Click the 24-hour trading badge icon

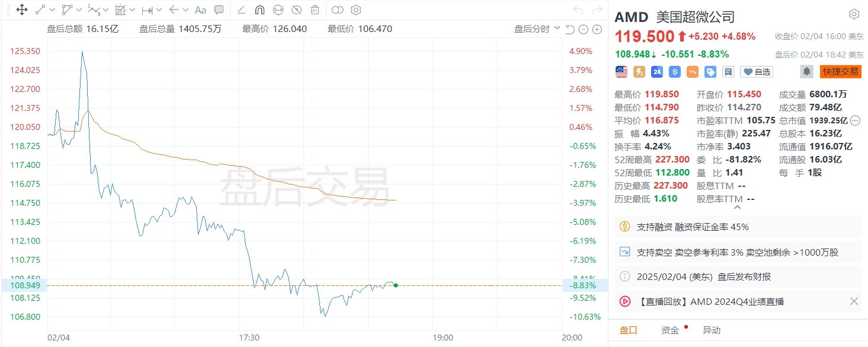tap(656, 72)
